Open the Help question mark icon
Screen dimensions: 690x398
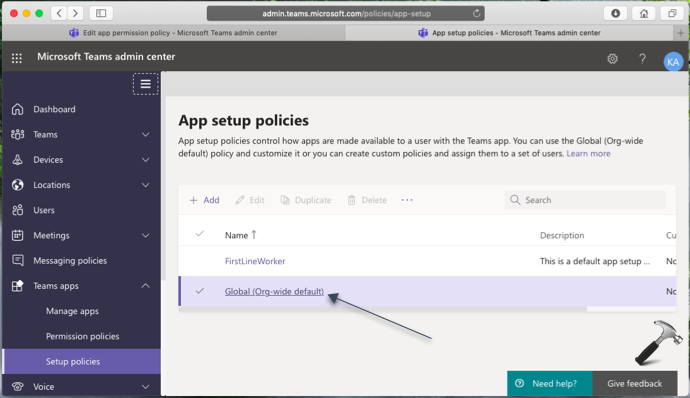coord(642,59)
